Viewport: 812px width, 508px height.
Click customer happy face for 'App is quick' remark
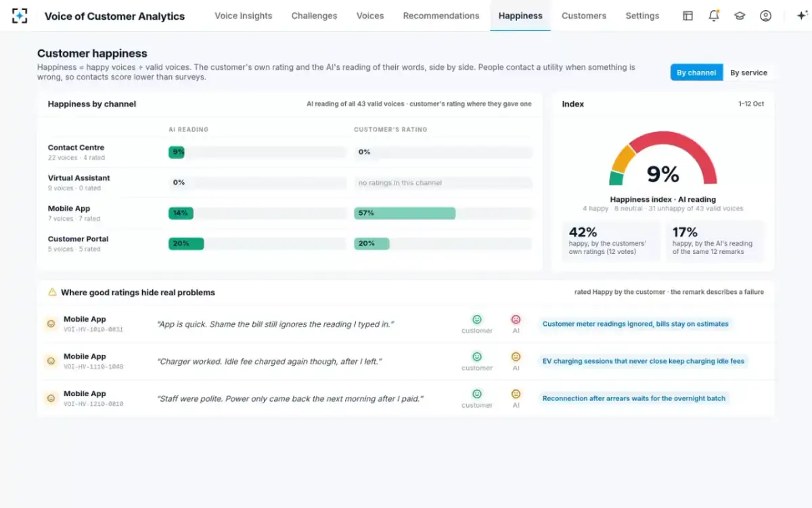tap(477, 319)
